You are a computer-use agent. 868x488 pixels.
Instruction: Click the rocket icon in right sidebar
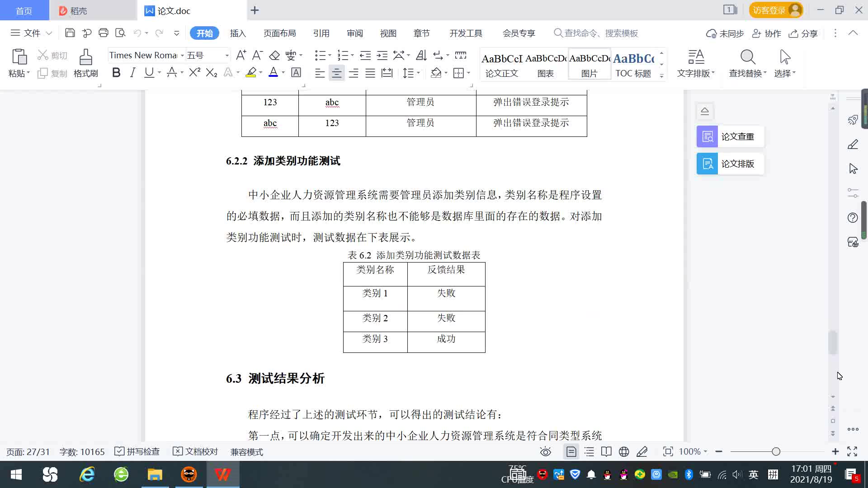tap(853, 120)
